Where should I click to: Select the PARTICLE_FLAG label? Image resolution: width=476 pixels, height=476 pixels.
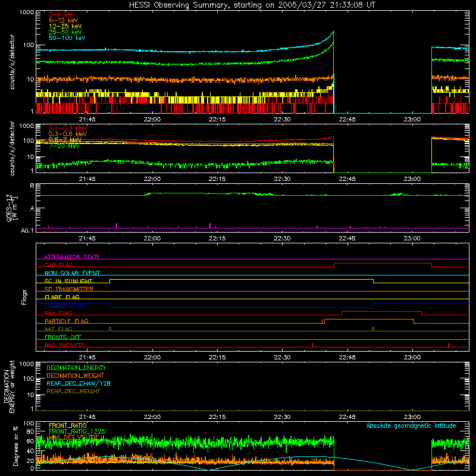point(67,321)
